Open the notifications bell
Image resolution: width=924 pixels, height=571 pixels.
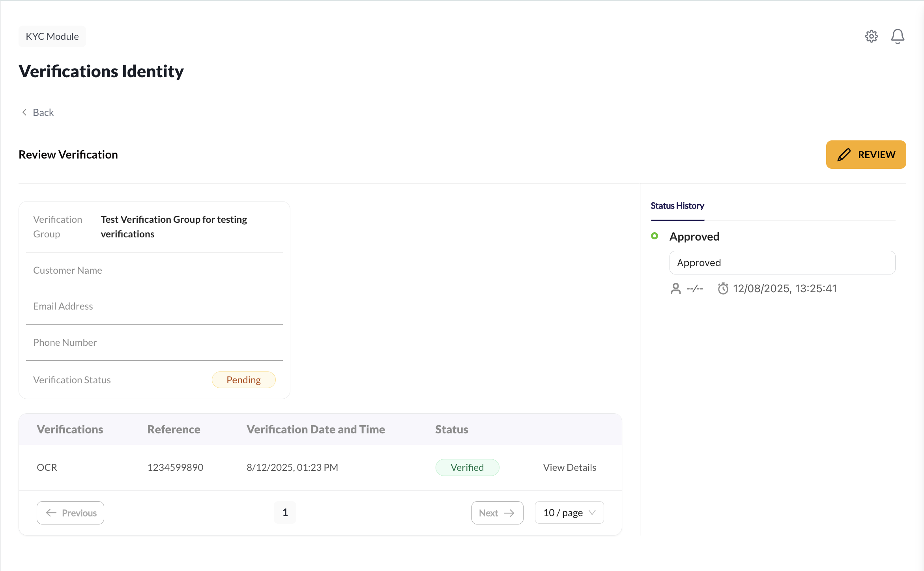(898, 36)
